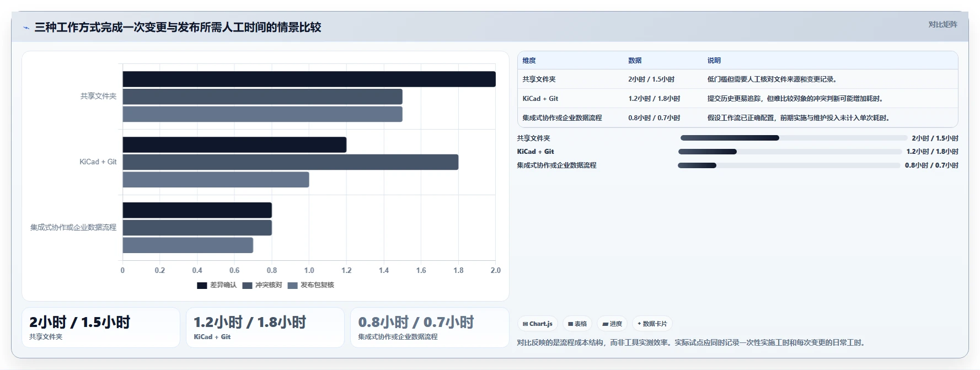The image size is (980, 370).
Task: Click the description starting 假设工作流已正确配置
Action: coord(800,118)
